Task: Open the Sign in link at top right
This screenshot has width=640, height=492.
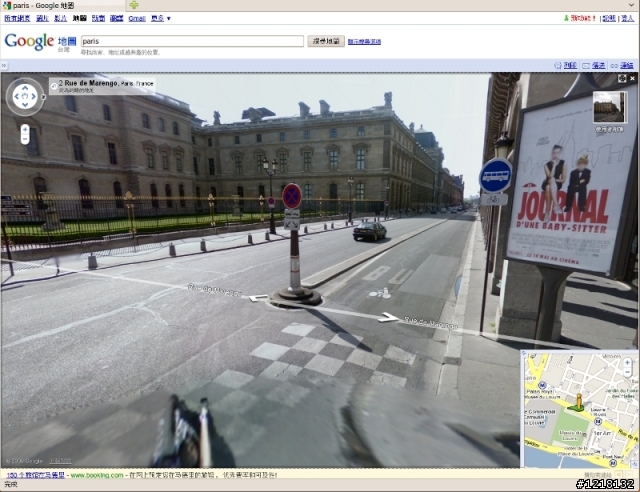Action: pos(627,18)
